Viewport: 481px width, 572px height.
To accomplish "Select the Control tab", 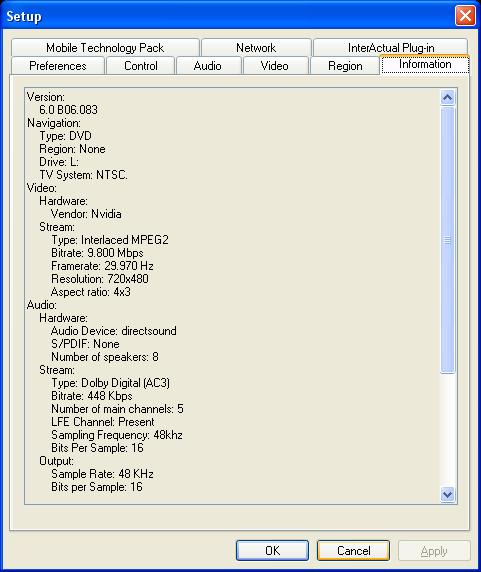I will tap(141, 66).
